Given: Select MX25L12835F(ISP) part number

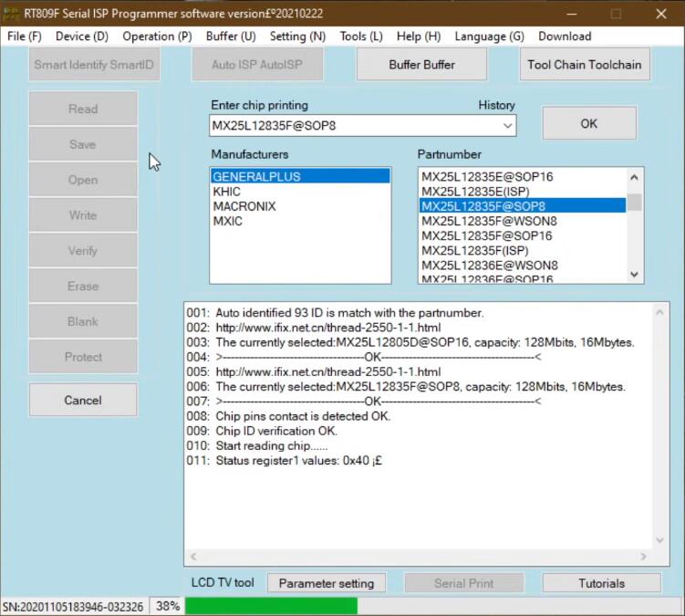Looking at the screenshot, I should pyautogui.click(x=523, y=251).
